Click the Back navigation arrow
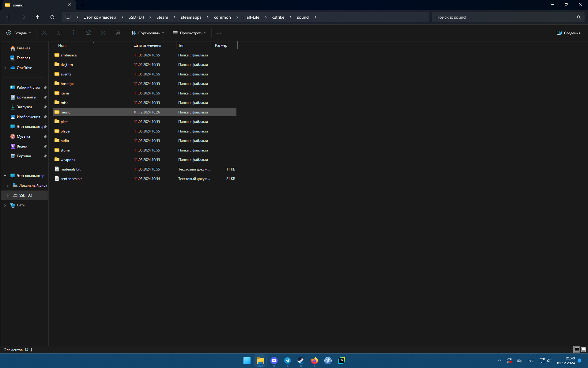Viewport: 588px width, 368px height. 8,17
